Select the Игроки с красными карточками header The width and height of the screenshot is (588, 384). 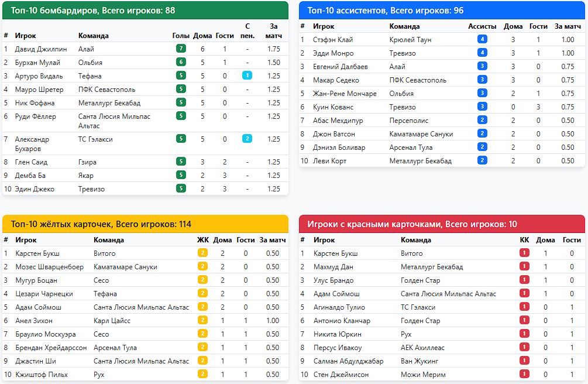[442, 224]
